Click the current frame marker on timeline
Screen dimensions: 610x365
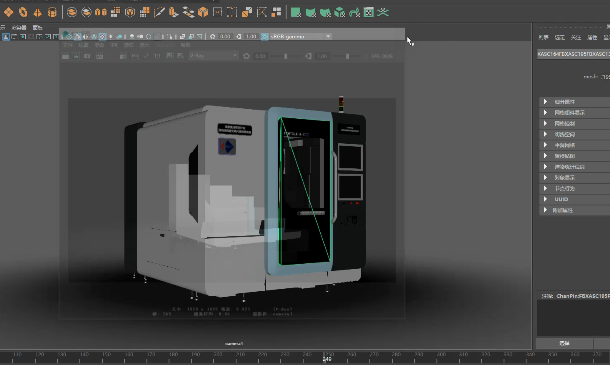coord(327,358)
